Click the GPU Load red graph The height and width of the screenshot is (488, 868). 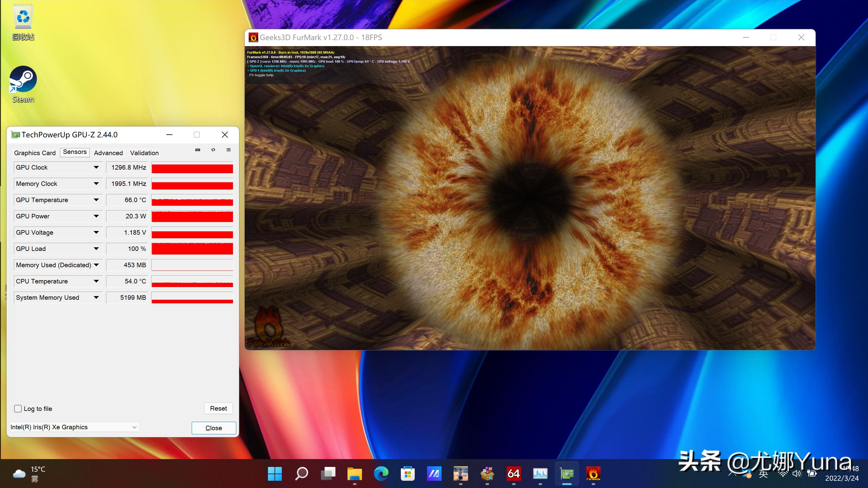tap(192, 249)
